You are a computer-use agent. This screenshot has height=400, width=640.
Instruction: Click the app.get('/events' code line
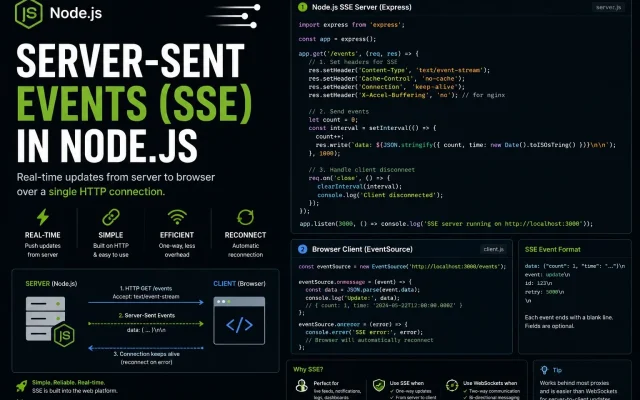[x=358, y=53]
